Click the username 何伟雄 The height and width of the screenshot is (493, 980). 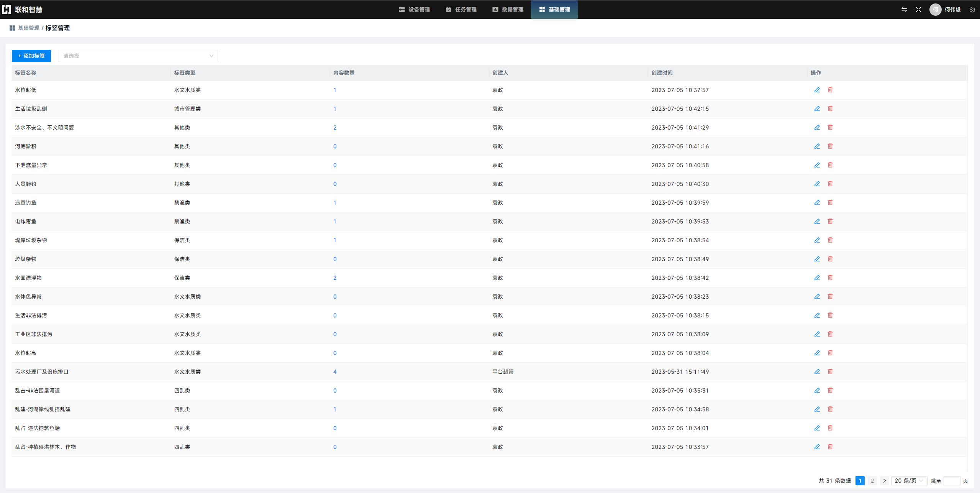pyautogui.click(x=952, y=10)
